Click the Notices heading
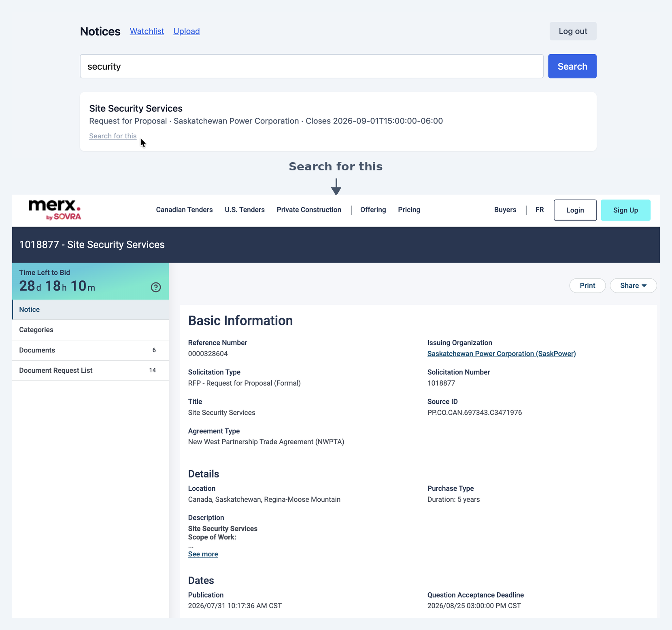The height and width of the screenshot is (630, 672). (100, 31)
